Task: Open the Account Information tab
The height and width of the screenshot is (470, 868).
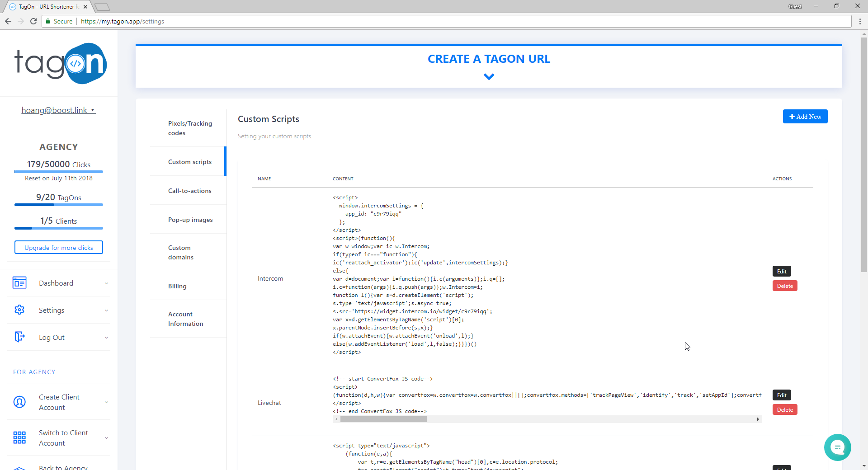Action: click(x=188, y=319)
